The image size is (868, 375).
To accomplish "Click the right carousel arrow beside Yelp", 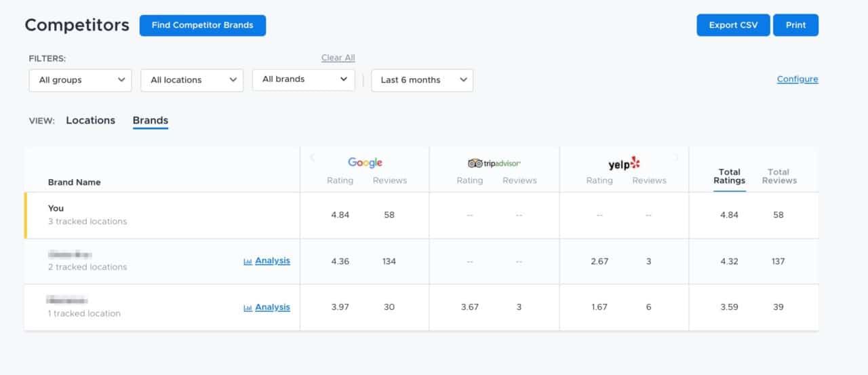I will tap(676, 158).
